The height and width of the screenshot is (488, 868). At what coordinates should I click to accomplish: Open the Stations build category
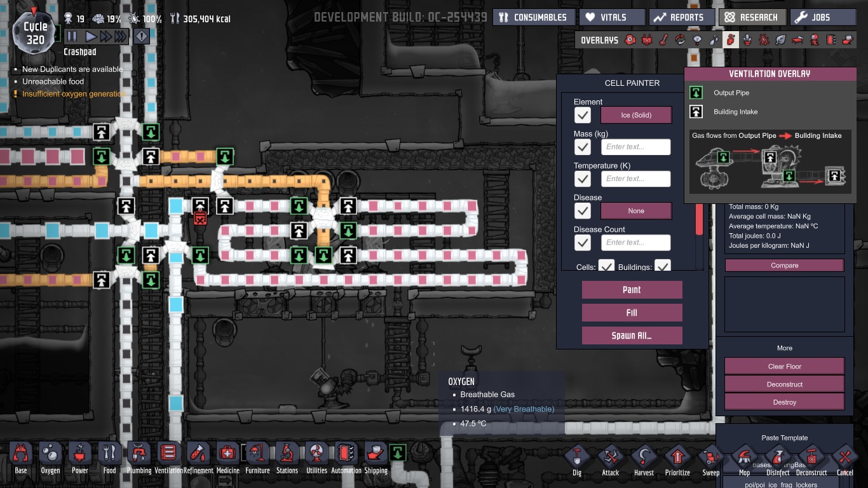(x=287, y=459)
